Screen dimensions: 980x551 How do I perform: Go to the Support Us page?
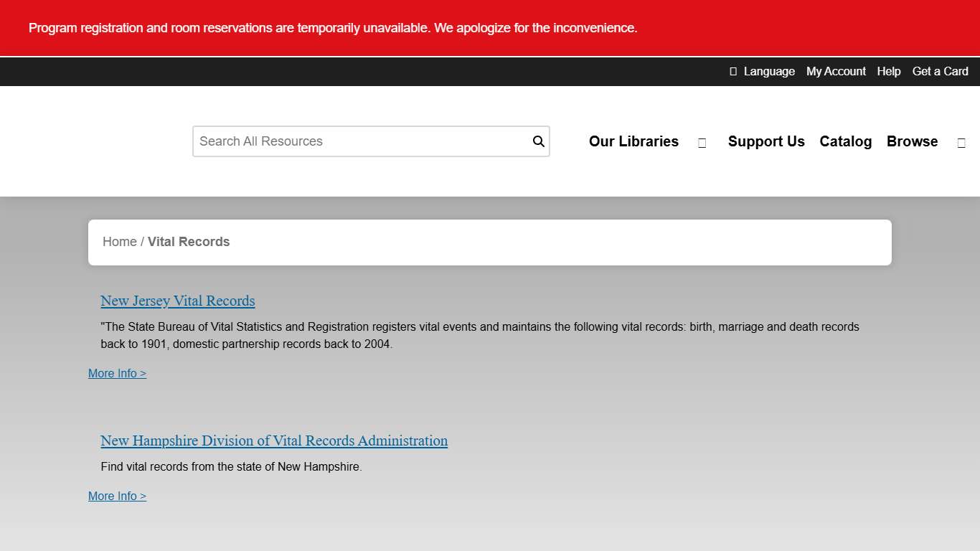(766, 141)
